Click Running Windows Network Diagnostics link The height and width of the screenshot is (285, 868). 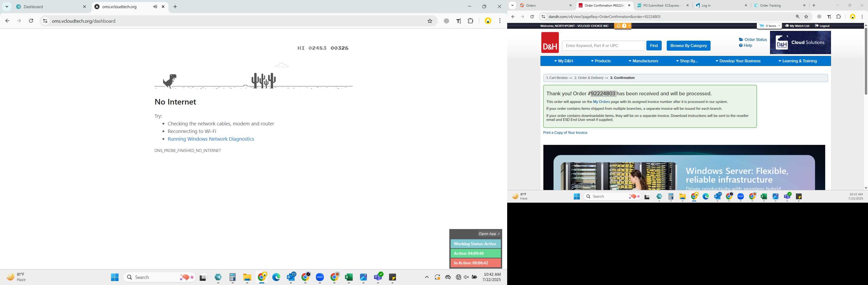pos(211,139)
